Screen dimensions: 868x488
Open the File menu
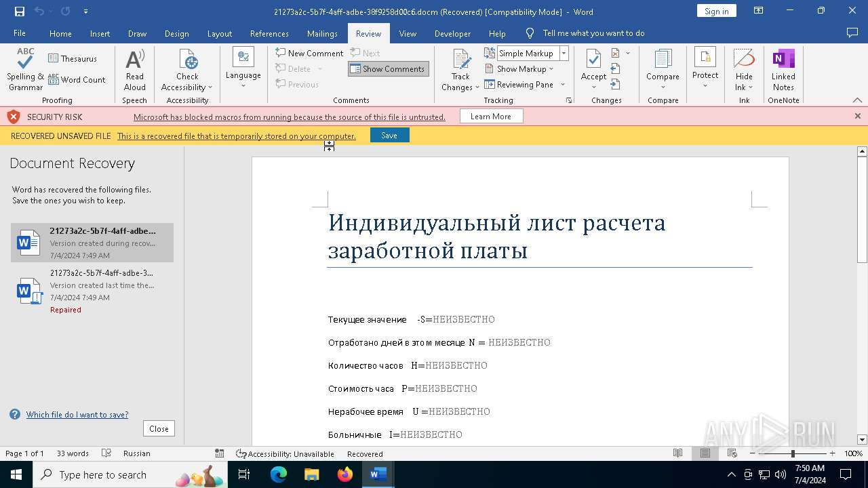pyautogui.click(x=20, y=33)
